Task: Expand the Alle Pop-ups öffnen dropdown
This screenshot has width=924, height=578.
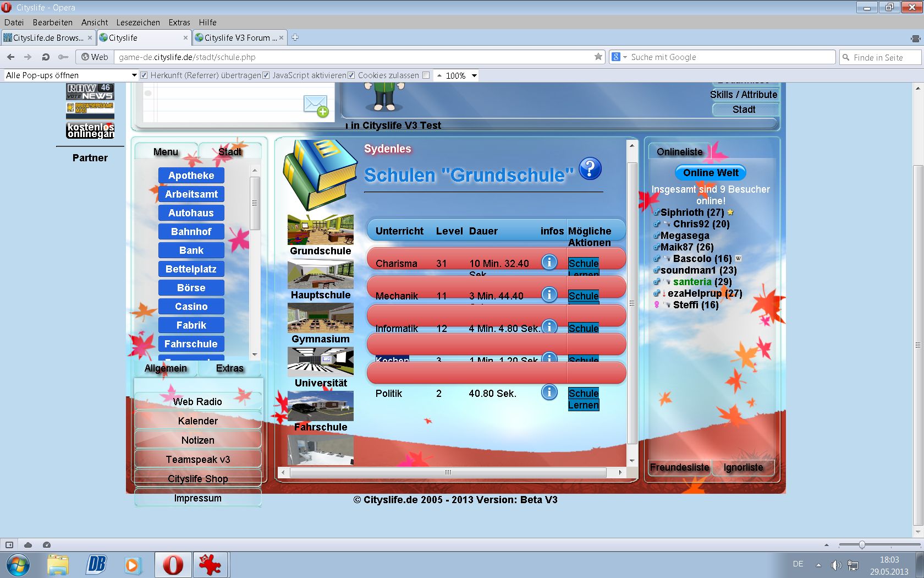Action: coord(134,75)
